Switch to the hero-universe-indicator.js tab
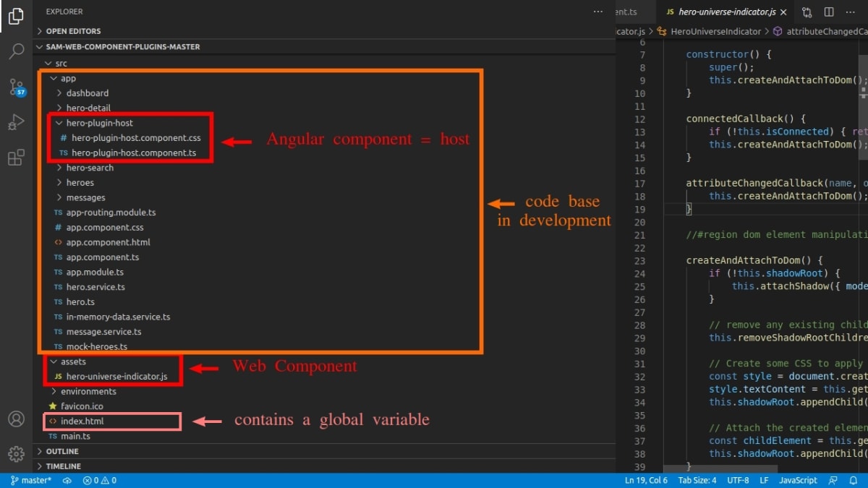 coord(726,12)
